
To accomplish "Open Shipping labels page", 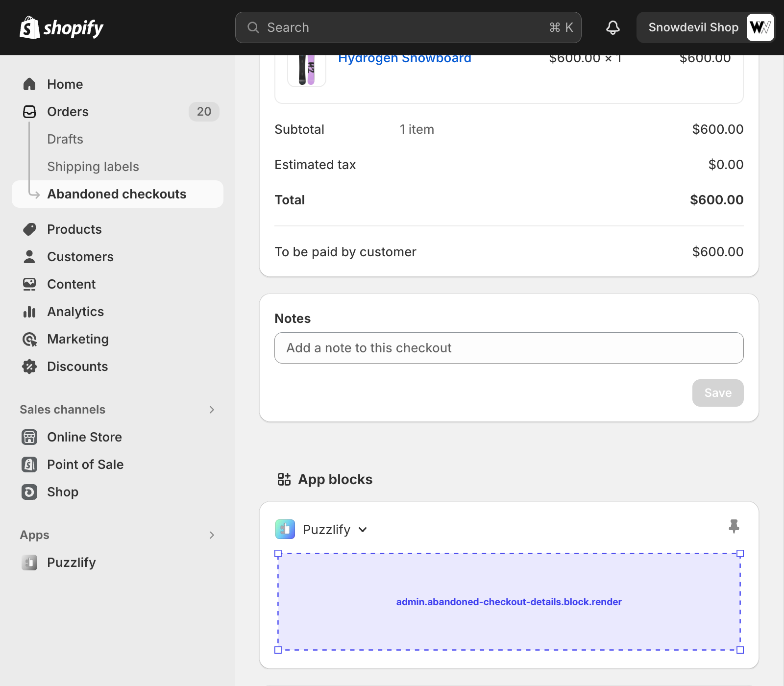I will click(93, 167).
